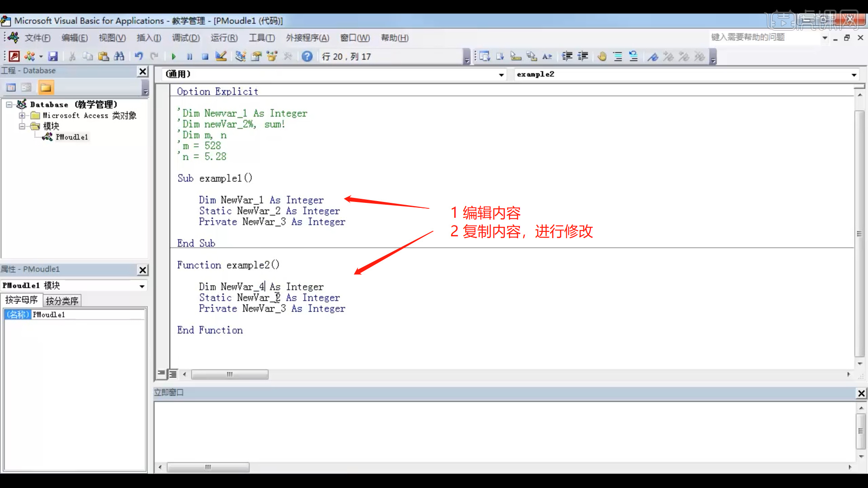Click the code pane horizontal scrollbar thumb
The width and height of the screenshot is (868, 488).
pos(230,375)
